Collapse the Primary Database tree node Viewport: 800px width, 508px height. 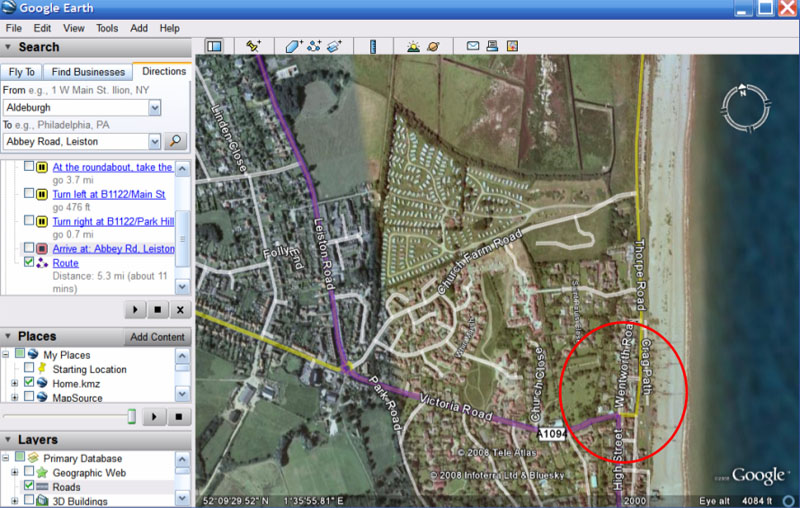[x=6, y=458]
